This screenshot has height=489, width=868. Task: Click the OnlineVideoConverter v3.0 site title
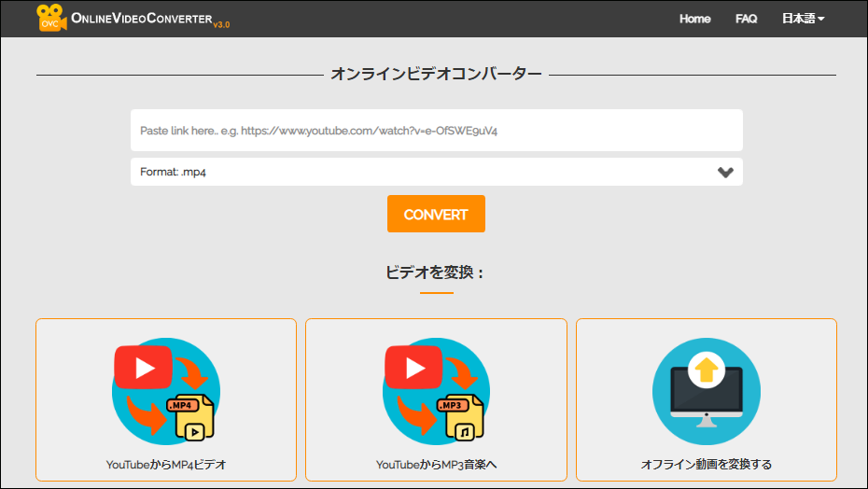(150, 20)
